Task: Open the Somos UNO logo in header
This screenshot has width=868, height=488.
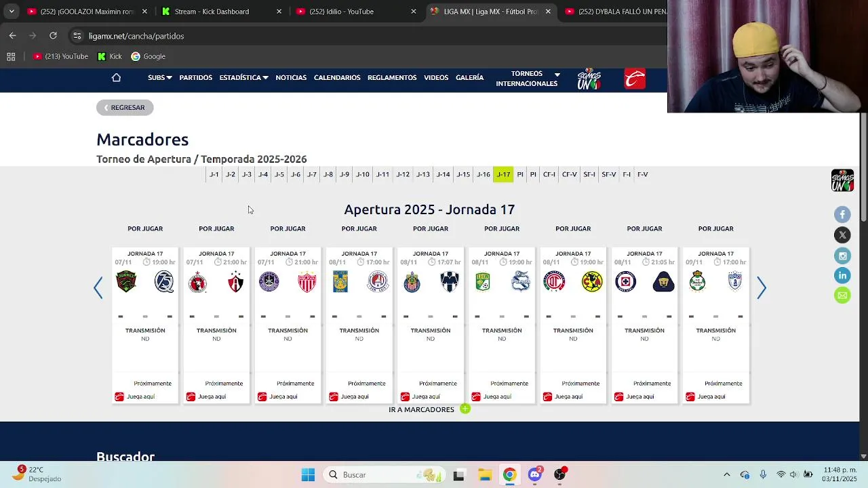Action: click(x=589, y=79)
